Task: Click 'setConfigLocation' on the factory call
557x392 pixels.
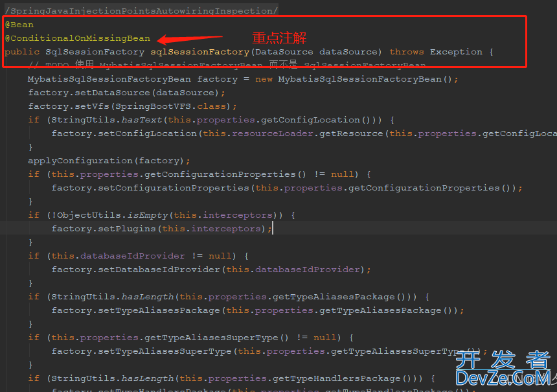Action: pos(148,133)
